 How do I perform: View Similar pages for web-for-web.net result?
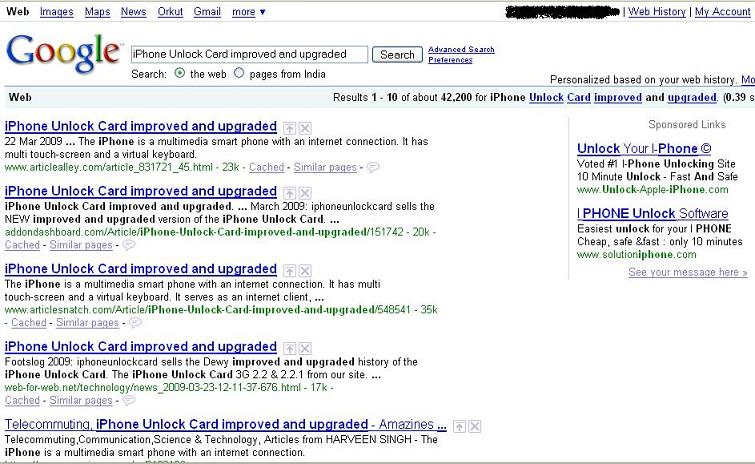coord(81,400)
